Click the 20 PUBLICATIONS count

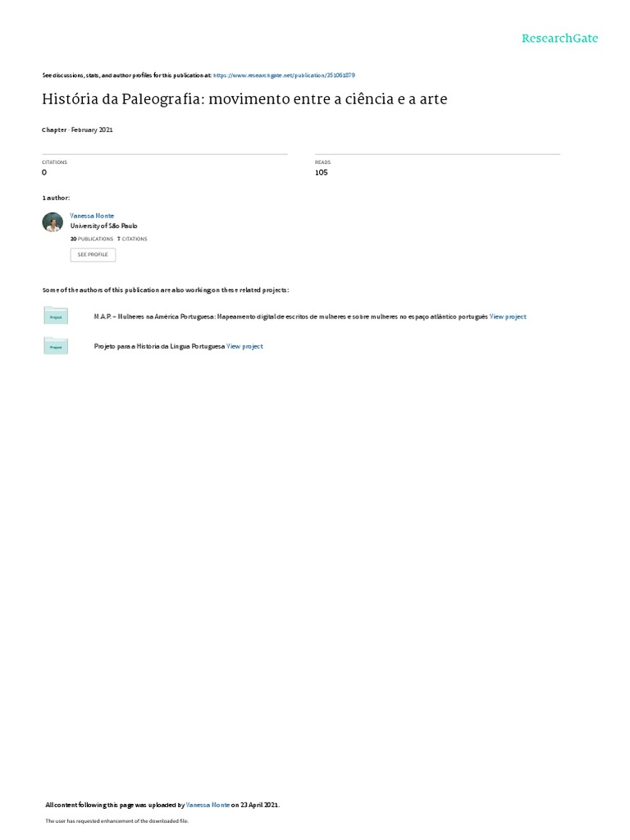[x=92, y=239]
